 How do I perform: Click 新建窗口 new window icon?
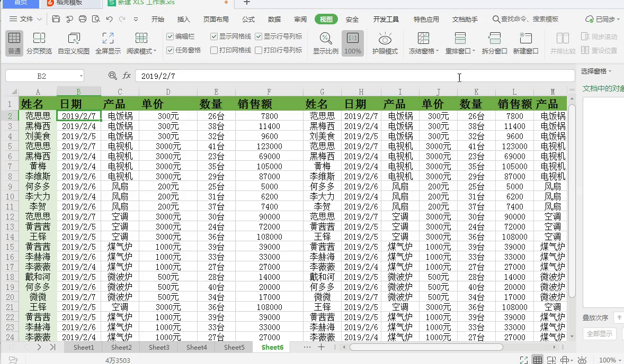525,43
